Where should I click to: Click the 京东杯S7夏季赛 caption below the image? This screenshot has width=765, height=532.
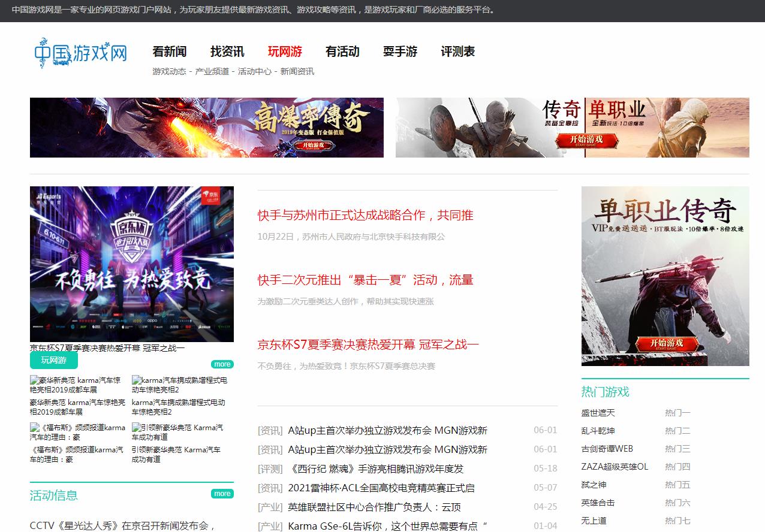(107, 347)
